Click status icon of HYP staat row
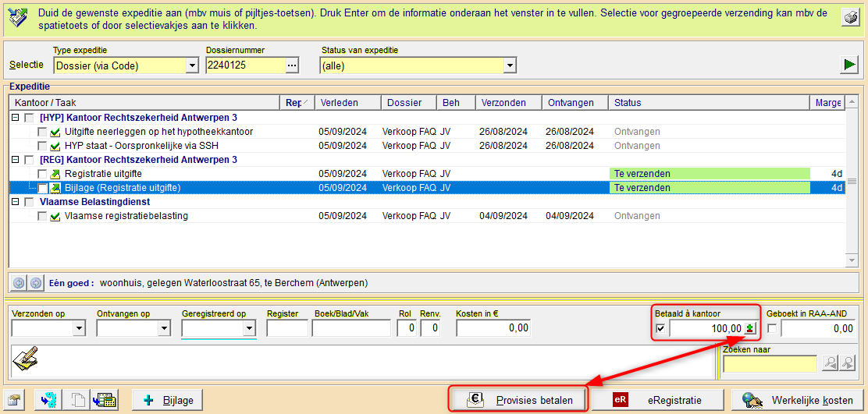Viewport: 868px width, 414px height. click(55, 147)
